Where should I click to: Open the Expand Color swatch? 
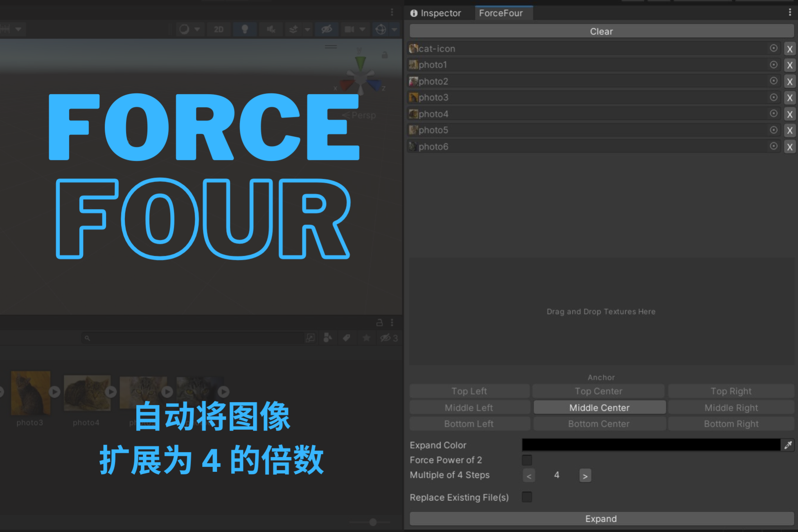pyautogui.click(x=651, y=445)
